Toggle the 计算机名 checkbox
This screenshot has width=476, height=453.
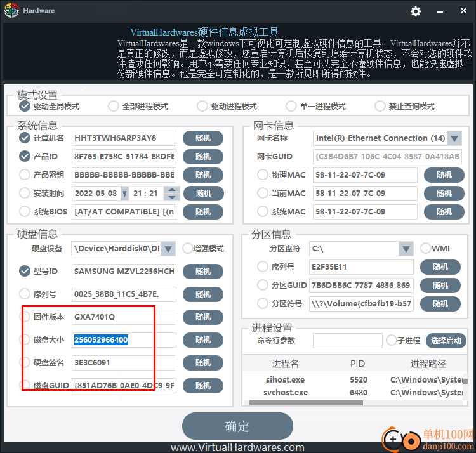pos(25,138)
